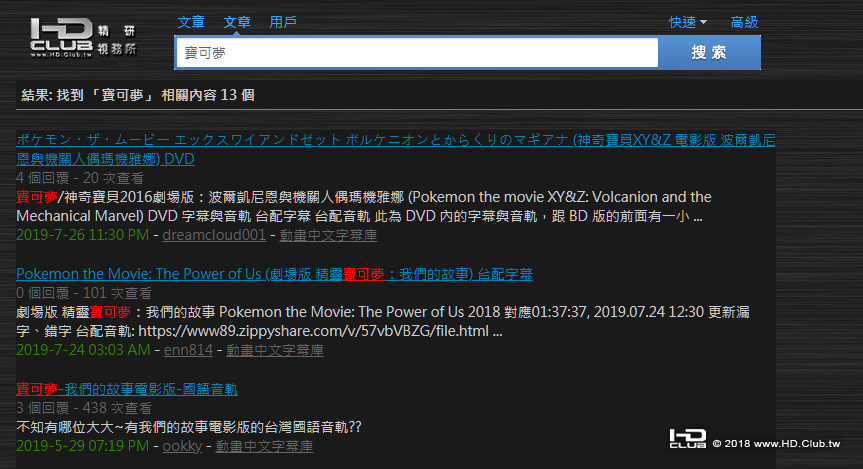Switch to the 用戶 search tab

click(x=283, y=22)
